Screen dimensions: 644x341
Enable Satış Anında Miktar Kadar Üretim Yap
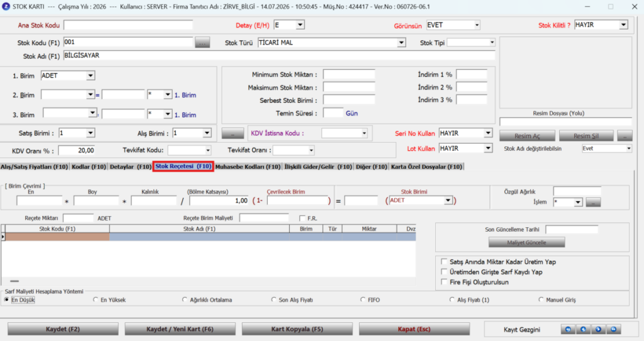pyautogui.click(x=444, y=261)
